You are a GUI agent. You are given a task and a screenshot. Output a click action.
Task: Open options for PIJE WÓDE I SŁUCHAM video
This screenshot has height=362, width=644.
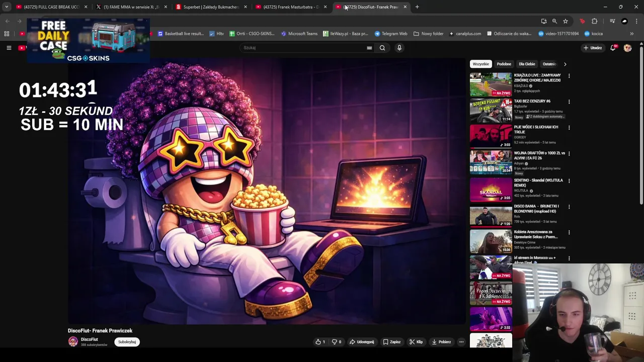click(569, 128)
